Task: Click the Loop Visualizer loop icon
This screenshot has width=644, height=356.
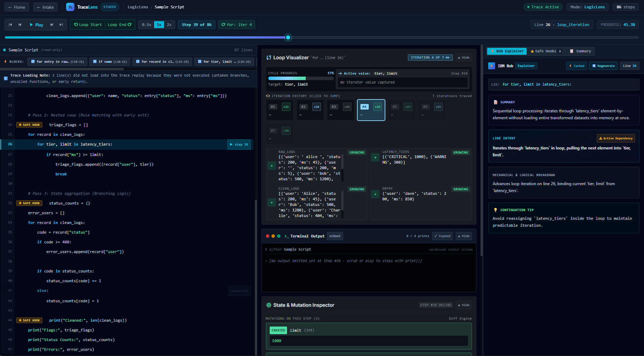Action: coord(269,58)
